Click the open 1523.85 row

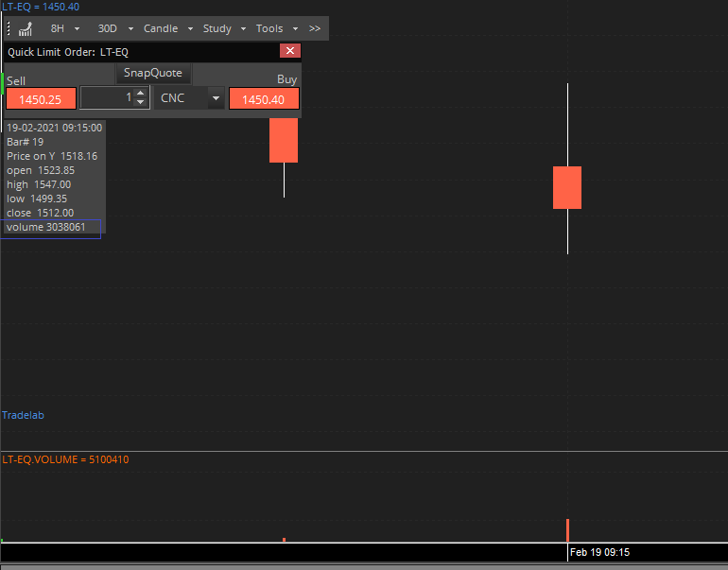[x=41, y=170]
